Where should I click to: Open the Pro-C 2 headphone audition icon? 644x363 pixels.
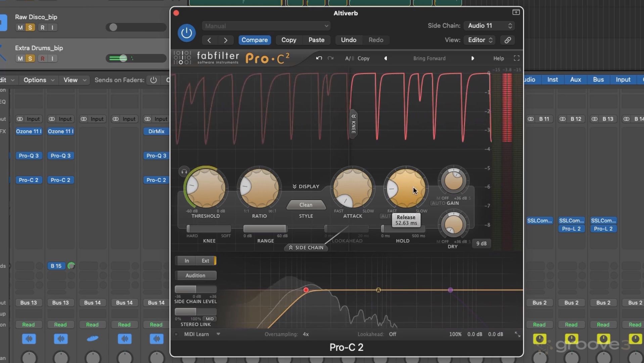pyautogui.click(x=184, y=172)
